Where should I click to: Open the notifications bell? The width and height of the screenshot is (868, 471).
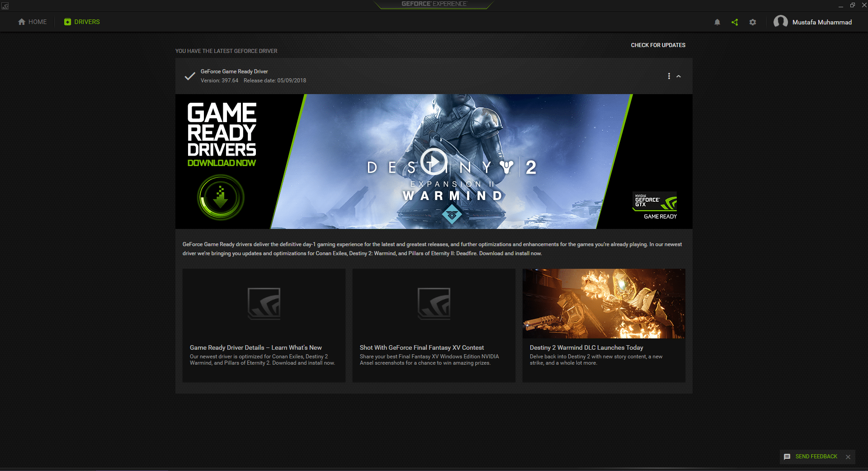[x=717, y=22]
